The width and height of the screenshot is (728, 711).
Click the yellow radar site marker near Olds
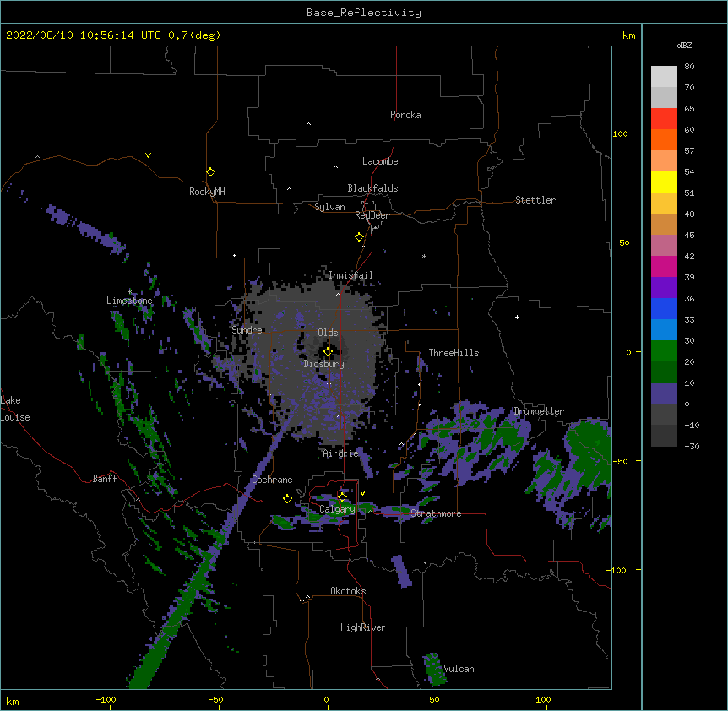point(328,352)
